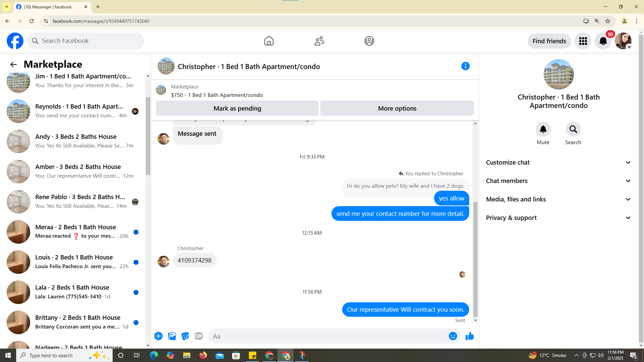The height and width of the screenshot is (362, 644).
Task: Open the Meraa 2 Beds conversation
Action: 75,232
